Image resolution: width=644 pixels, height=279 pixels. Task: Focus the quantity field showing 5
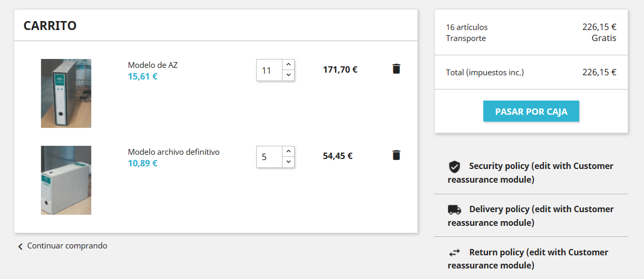[x=269, y=157]
